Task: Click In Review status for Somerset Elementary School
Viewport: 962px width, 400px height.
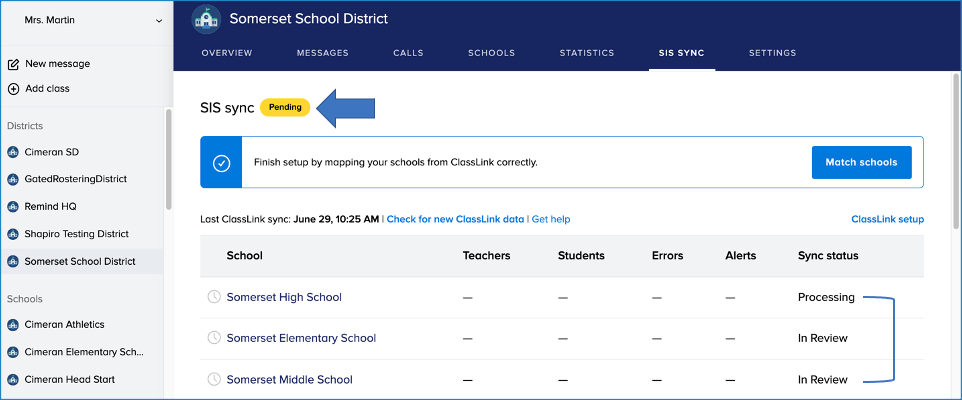Action: click(823, 338)
